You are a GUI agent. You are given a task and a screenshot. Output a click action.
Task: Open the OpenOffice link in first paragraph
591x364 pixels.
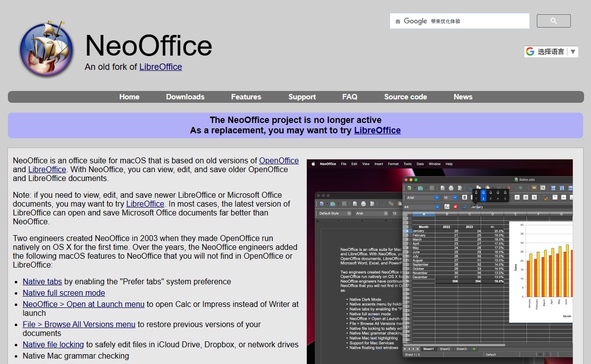[279, 161]
